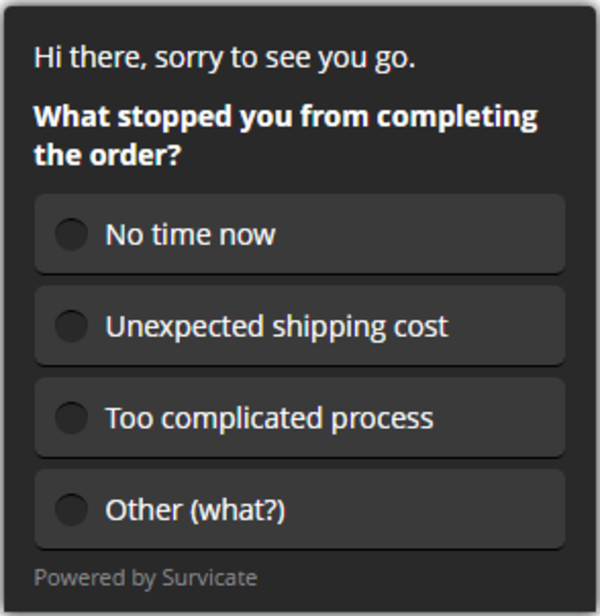Open the "Powered by Survicate" link
The width and height of the screenshot is (600, 616).
[145, 578]
